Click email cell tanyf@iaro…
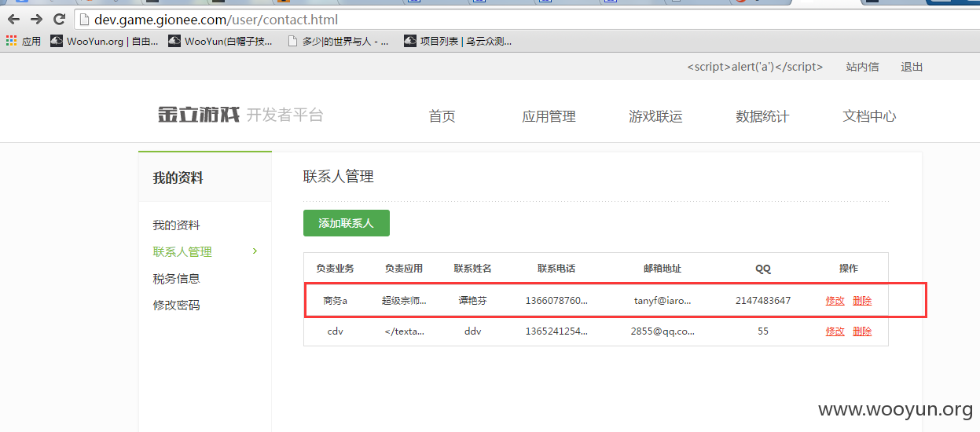 coord(663,301)
